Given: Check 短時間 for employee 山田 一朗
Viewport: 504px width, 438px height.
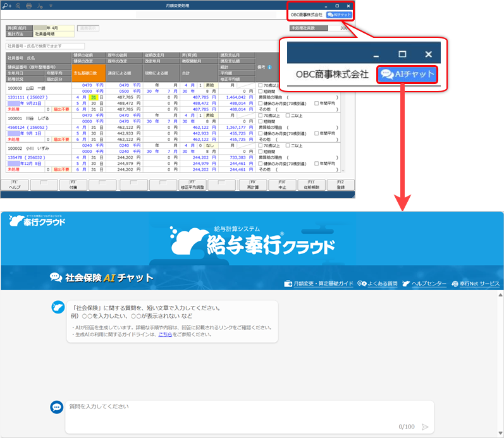Looking at the screenshot, I should click(261, 92).
